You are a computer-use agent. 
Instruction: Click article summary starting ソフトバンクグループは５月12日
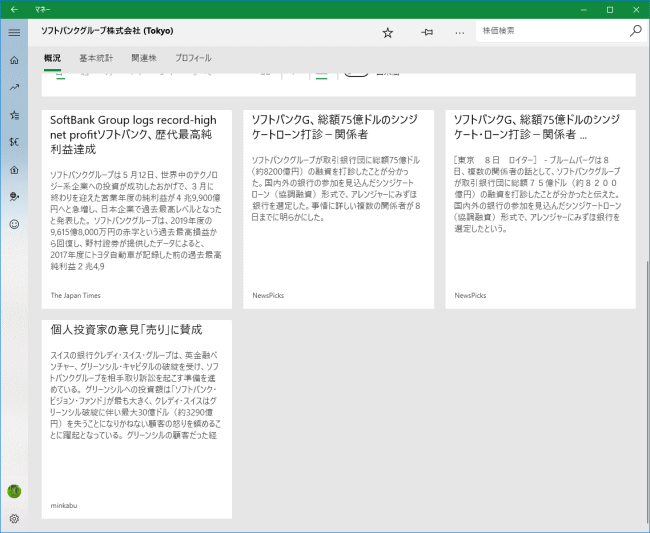pos(136,220)
